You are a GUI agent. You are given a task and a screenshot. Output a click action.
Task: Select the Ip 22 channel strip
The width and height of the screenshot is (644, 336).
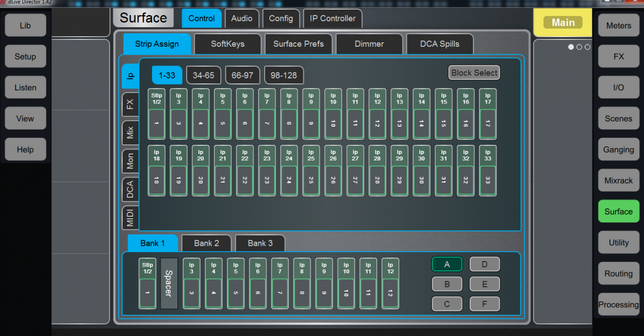245,171
